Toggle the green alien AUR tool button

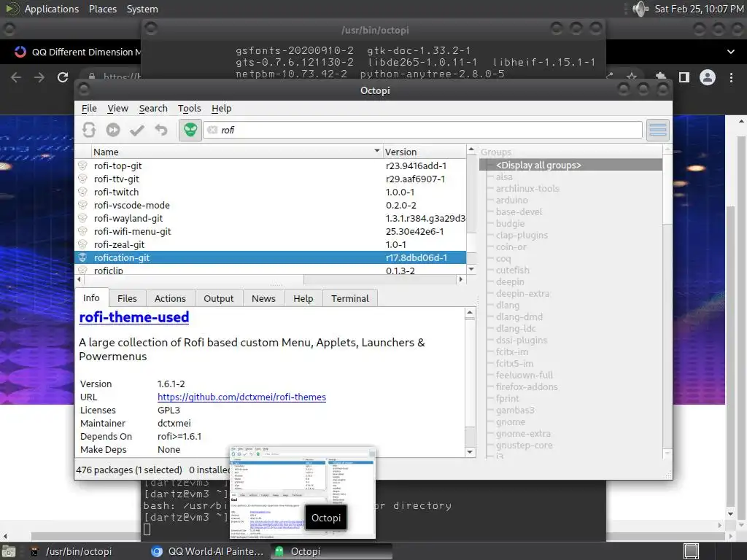[x=190, y=130]
